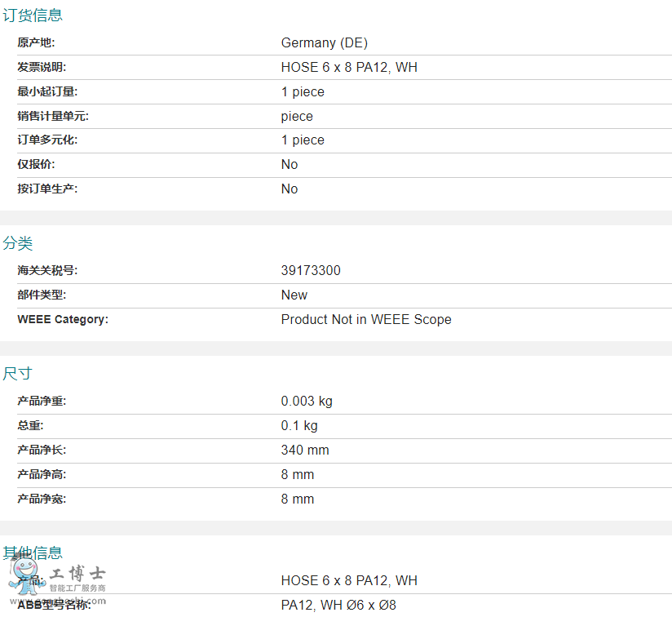This screenshot has width=672, height=617.
Task: Click the 其他信息 section heading
Action: tap(33, 553)
